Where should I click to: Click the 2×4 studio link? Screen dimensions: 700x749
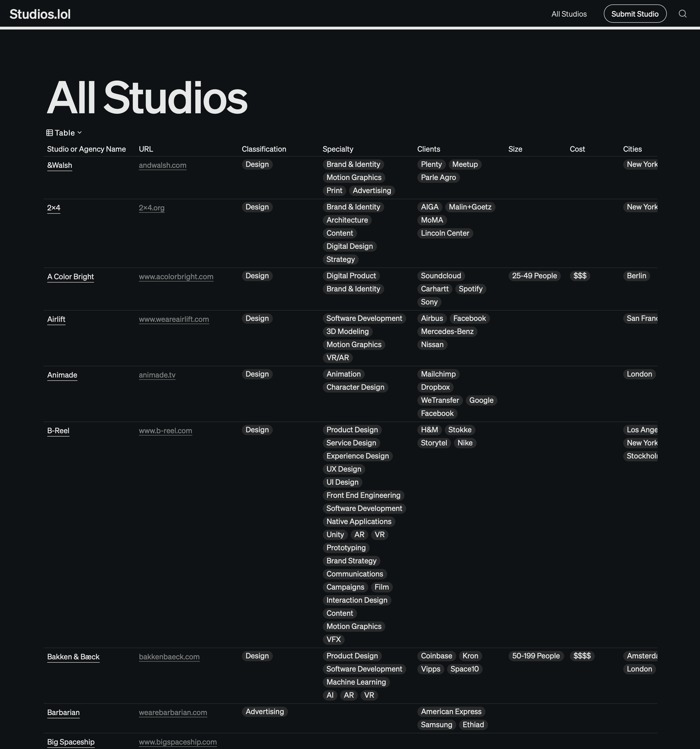(54, 208)
